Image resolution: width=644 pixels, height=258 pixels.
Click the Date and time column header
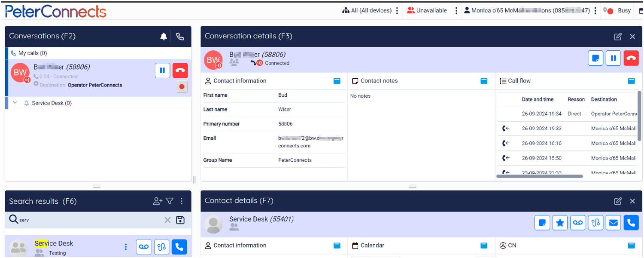(x=538, y=99)
